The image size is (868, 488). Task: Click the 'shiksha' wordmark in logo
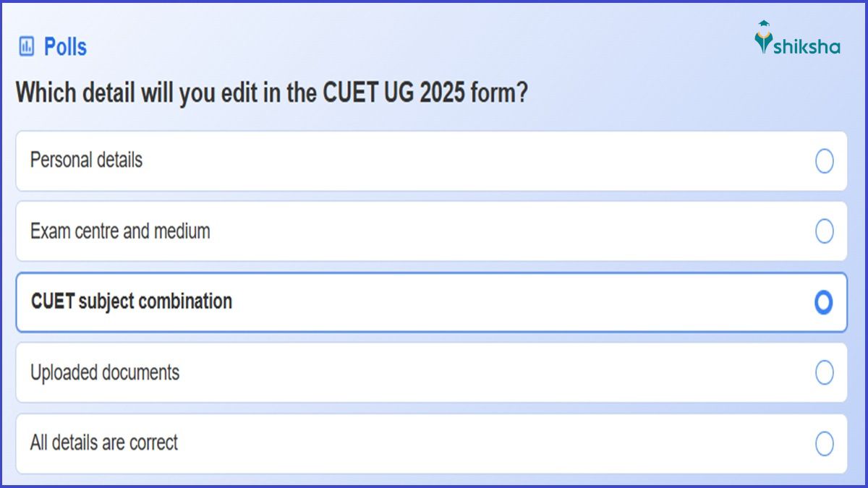pos(807,48)
